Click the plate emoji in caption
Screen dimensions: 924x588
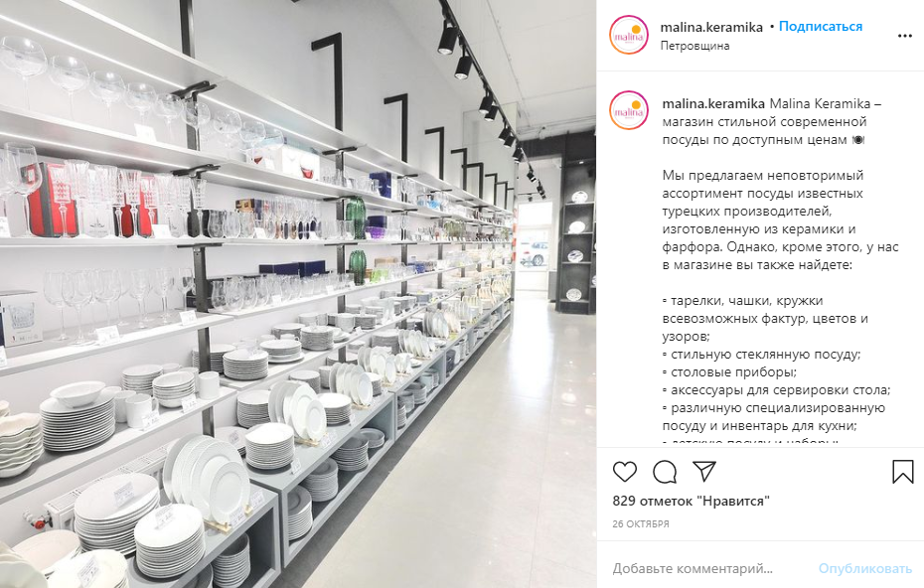858,140
